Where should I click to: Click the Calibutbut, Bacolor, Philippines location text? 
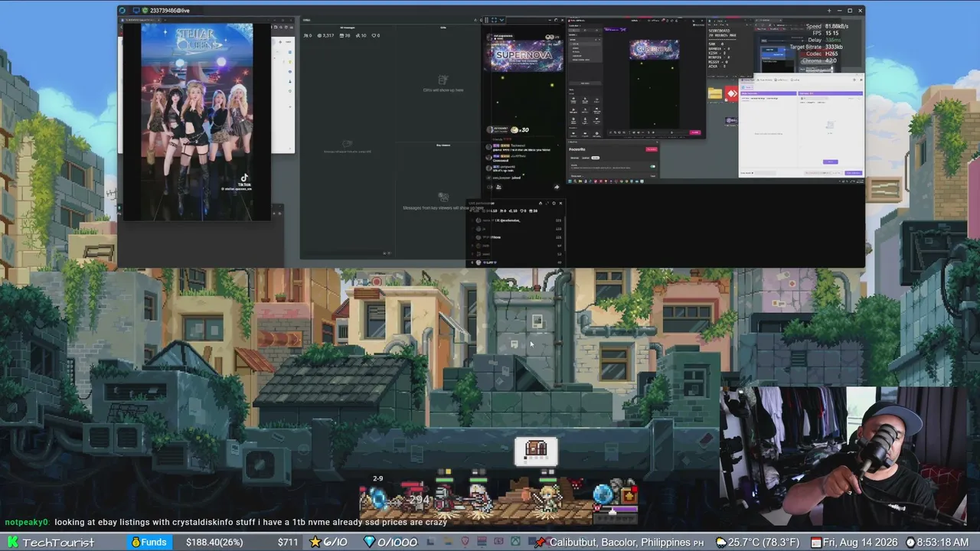pos(619,543)
